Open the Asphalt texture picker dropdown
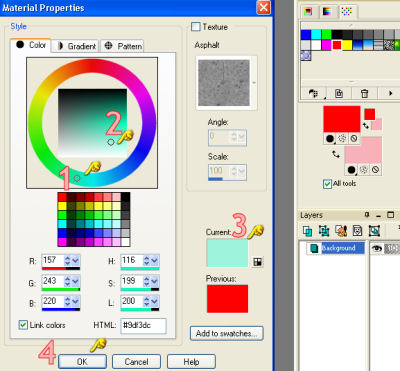The image size is (400, 371). point(254,83)
